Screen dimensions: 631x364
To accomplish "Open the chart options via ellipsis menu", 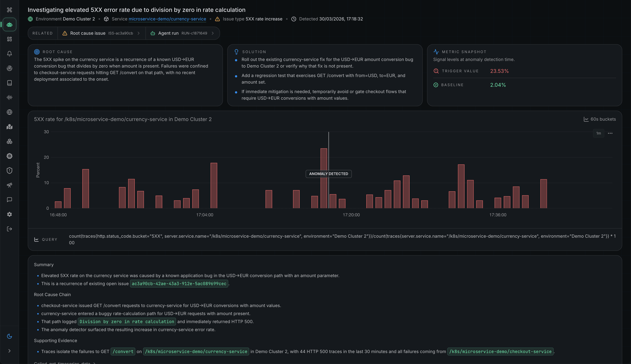I will (x=610, y=133).
